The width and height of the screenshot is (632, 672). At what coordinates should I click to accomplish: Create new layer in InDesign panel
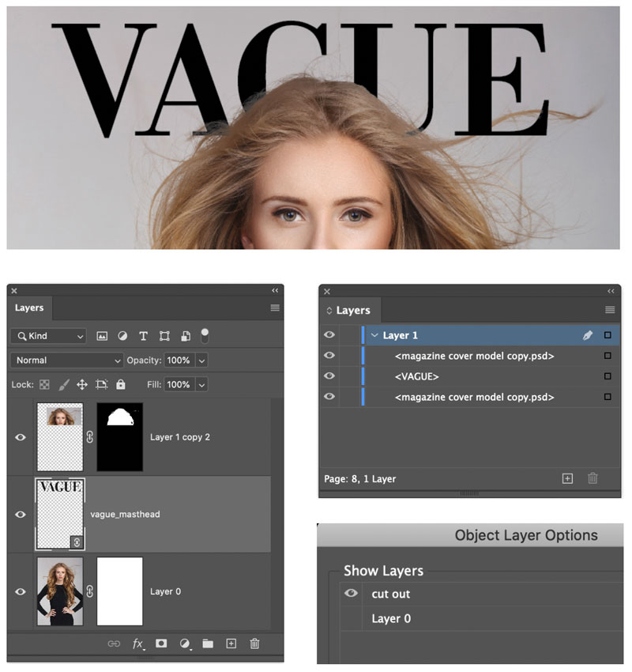click(567, 479)
